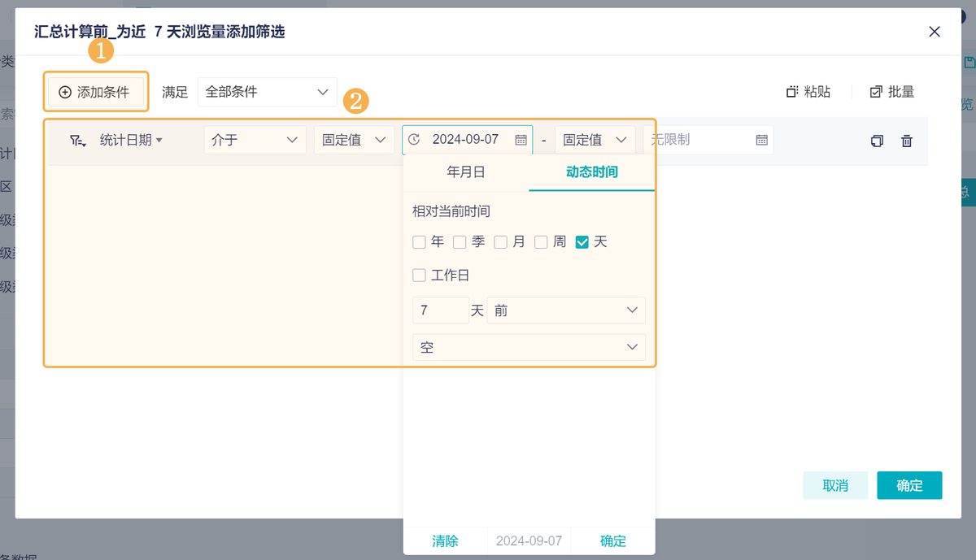Viewport: 976px width, 560px height.
Task: Open the 介于 operator dropdown
Action: pyautogui.click(x=255, y=140)
